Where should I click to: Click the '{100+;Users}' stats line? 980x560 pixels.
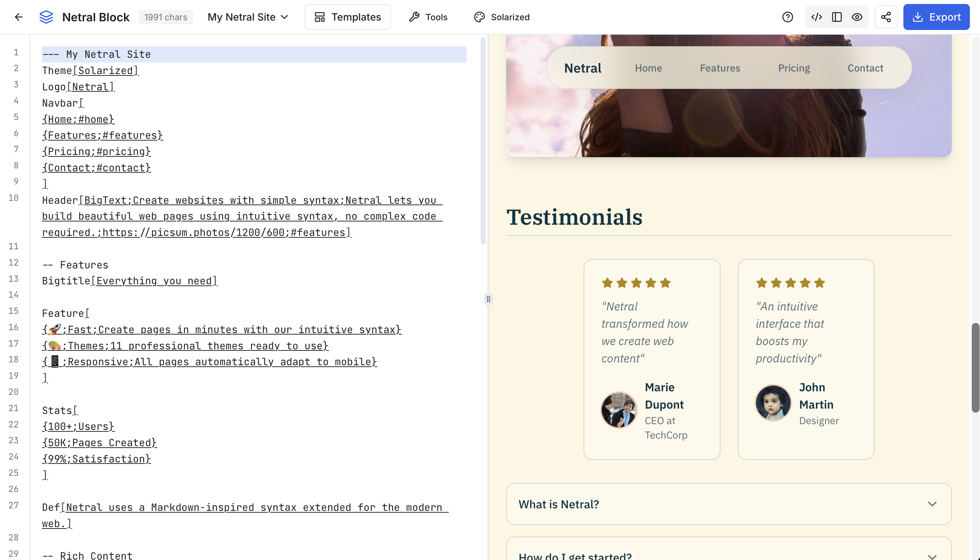coord(78,426)
